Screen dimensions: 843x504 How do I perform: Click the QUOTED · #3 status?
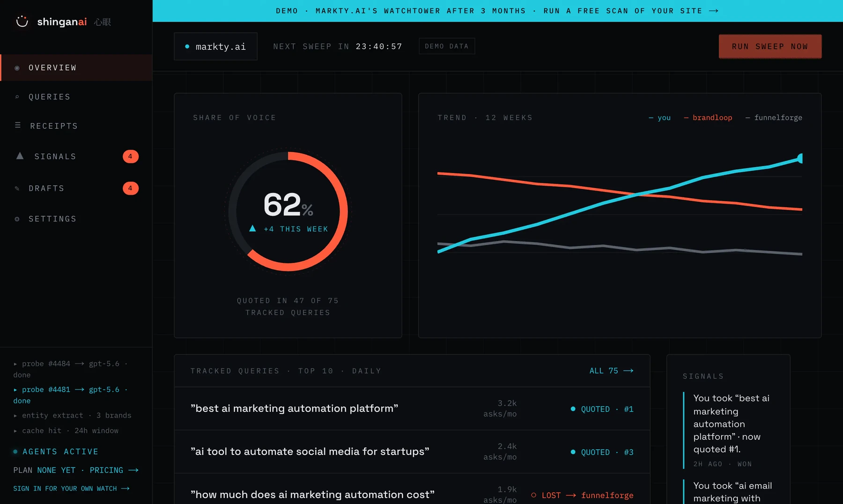(x=602, y=452)
